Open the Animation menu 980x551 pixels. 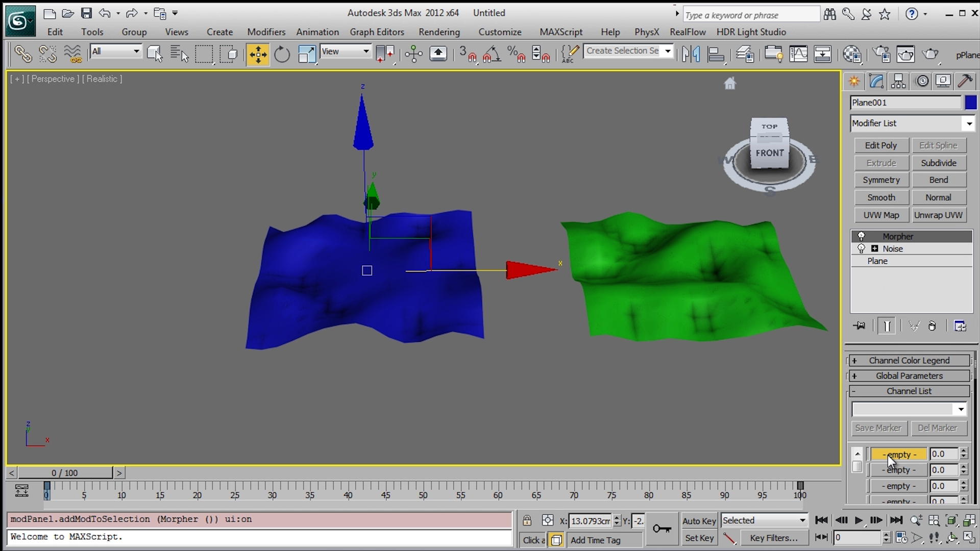[317, 32]
